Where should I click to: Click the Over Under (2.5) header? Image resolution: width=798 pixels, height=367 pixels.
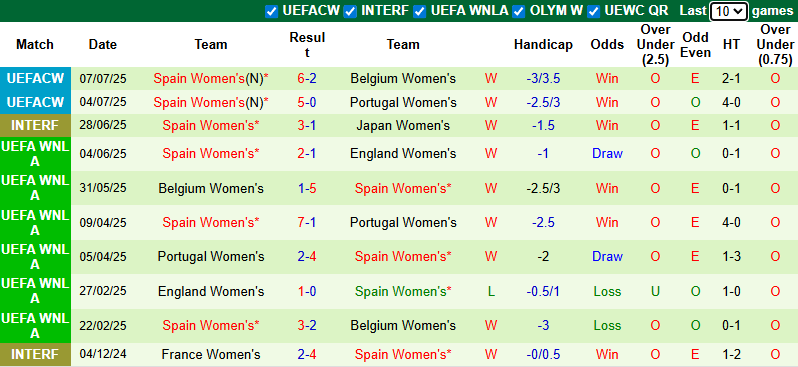tap(655, 45)
